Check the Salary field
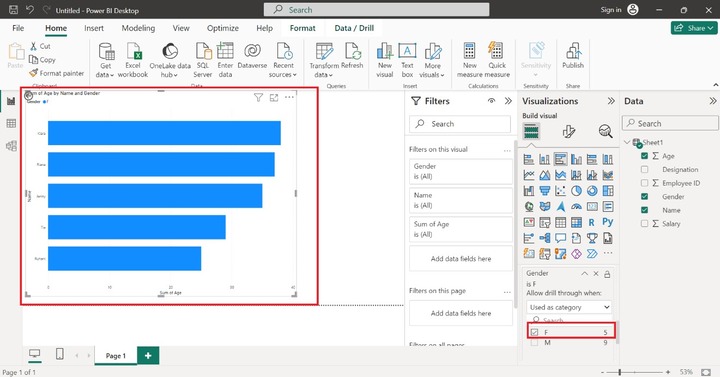 pyautogui.click(x=644, y=224)
